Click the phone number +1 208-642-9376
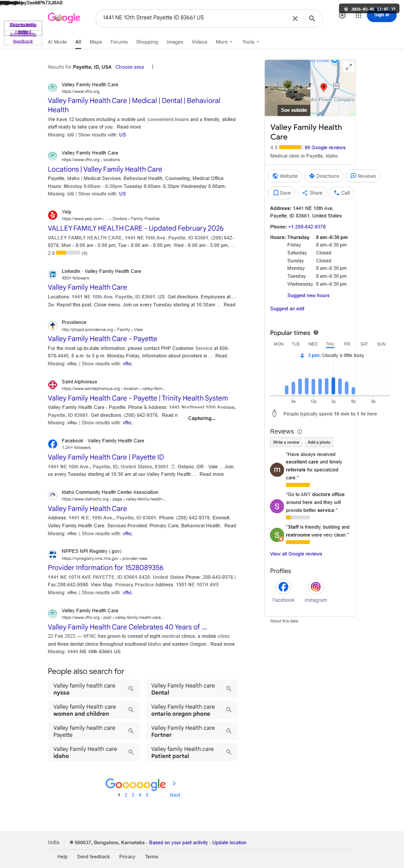Screen dimensions: 408x868 coord(307,227)
